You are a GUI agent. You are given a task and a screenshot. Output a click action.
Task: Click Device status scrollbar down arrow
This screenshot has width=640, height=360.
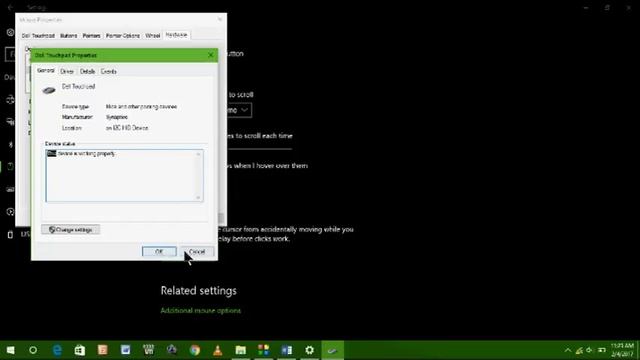coord(198,197)
